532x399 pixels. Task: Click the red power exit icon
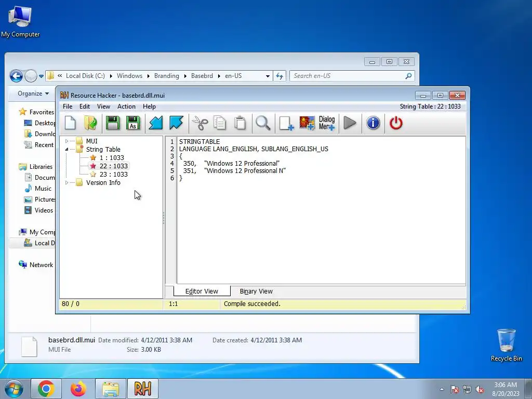point(396,123)
